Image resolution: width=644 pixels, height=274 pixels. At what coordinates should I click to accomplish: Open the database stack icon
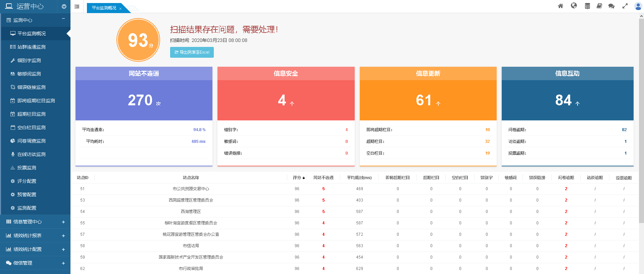pos(587,6)
